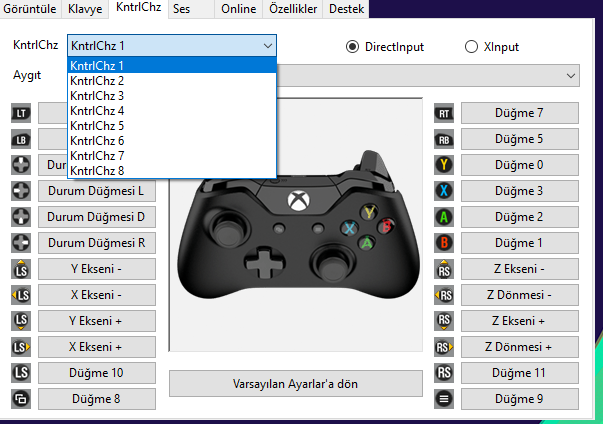The image size is (603, 424).
Task: Click the Düğme 5 mapping button
Action: point(520,139)
